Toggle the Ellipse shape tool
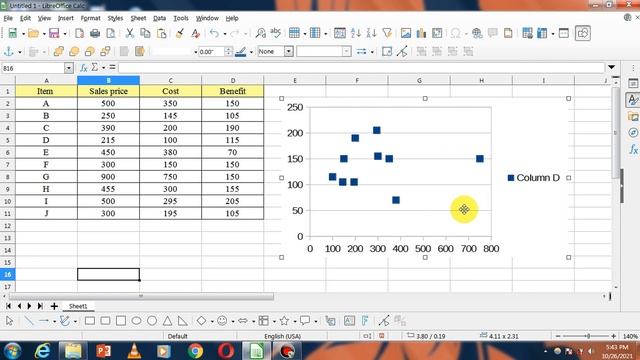The image size is (640, 360). [x=136, y=321]
